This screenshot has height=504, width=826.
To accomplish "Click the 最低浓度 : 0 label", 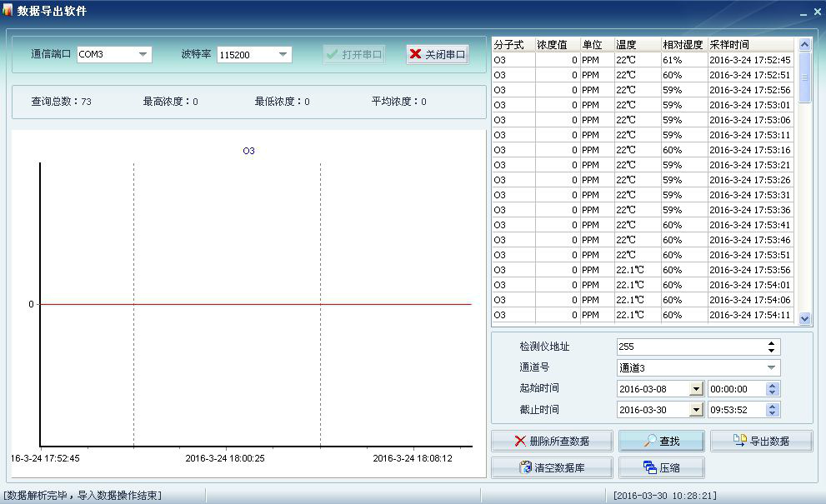I will coord(283,101).
